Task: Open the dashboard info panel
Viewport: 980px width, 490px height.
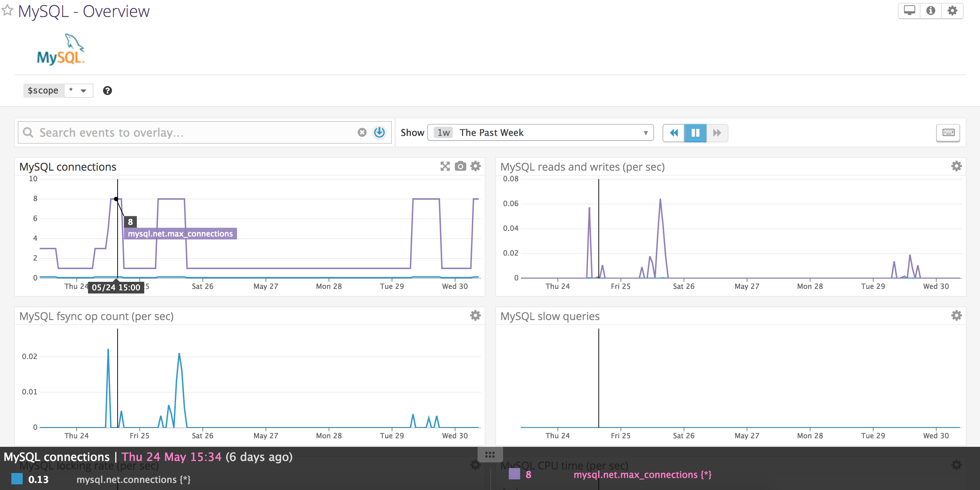Action: (x=930, y=11)
